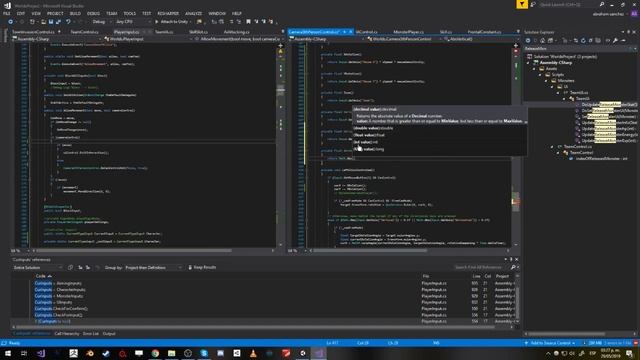Screen dimensions: 640x360
Task: Close the CameraOfPersonControl tab
Action: click(351, 32)
